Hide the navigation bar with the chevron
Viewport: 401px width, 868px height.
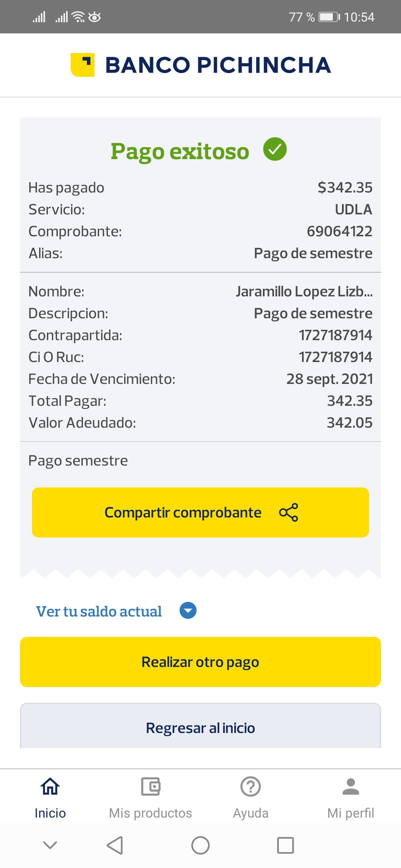coord(50,845)
